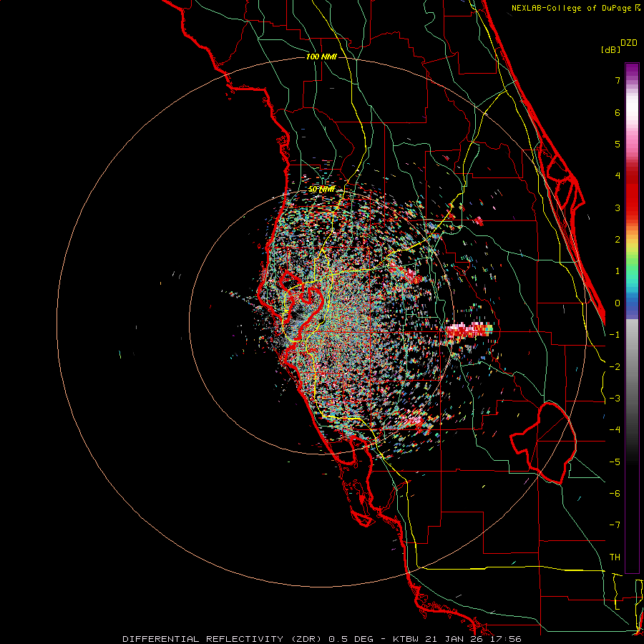The width and height of the screenshot is (644, 644).
Task: Click the 17:56 timestamp
Action: click(504, 639)
